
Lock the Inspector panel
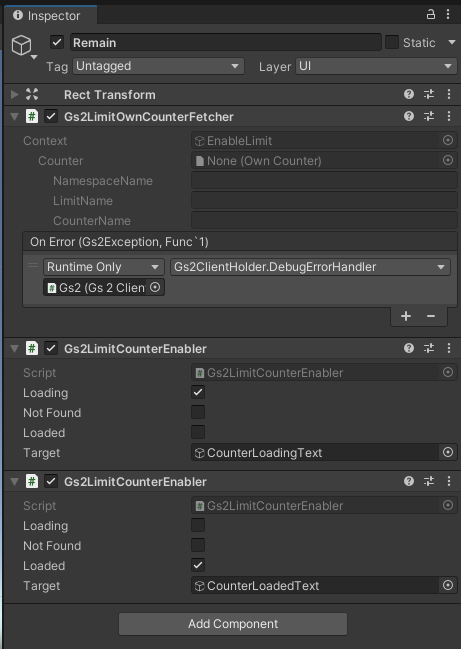[x=431, y=15]
